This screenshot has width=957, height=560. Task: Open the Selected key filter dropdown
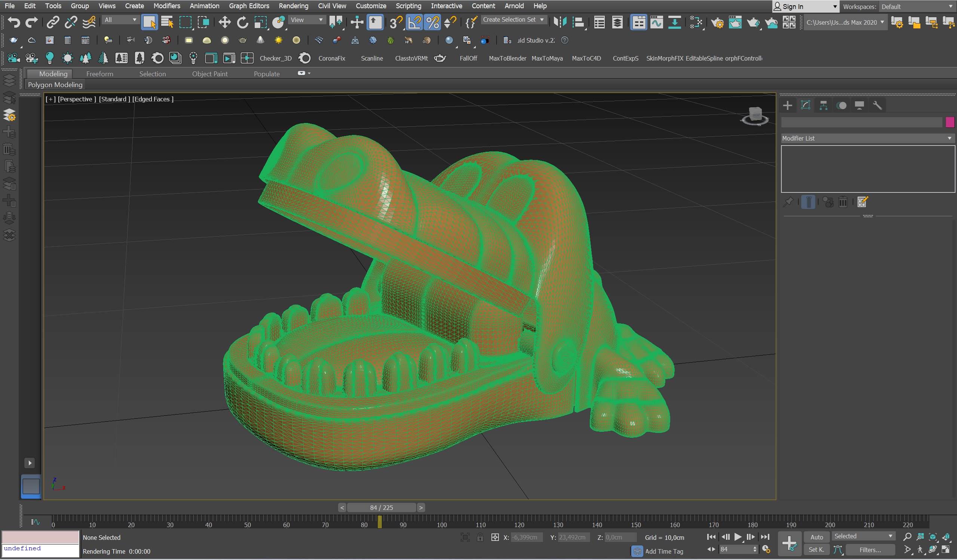click(864, 536)
